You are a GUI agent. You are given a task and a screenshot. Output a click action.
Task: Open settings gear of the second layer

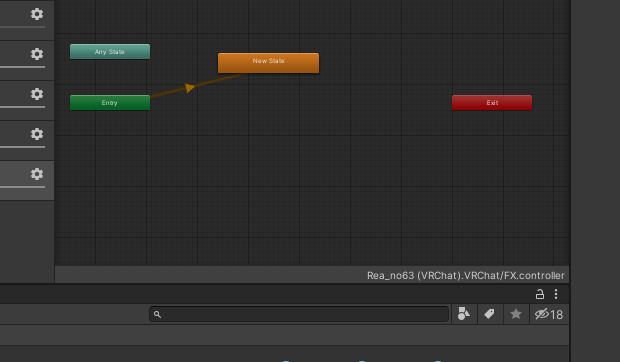point(37,54)
